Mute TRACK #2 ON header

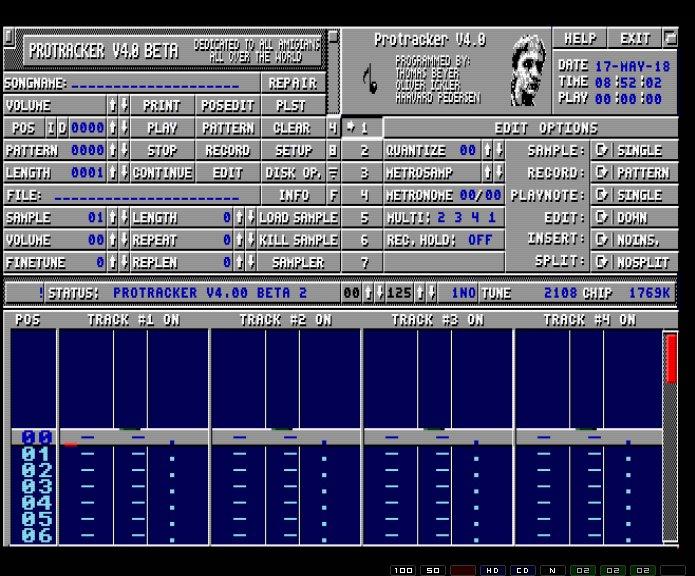[286, 320]
